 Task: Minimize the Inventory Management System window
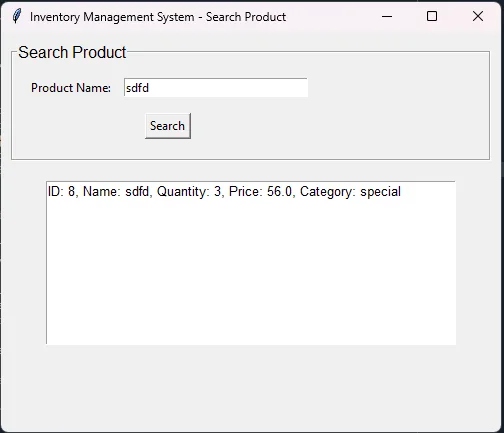(387, 16)
